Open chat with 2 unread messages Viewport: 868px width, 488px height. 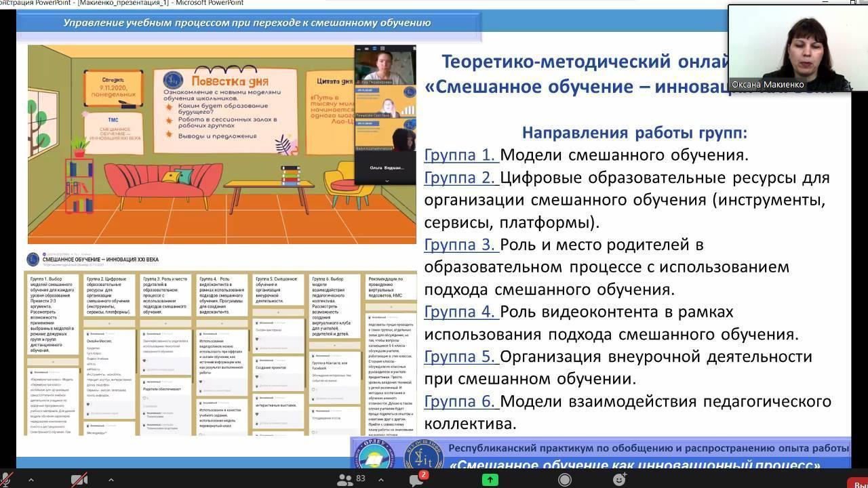[x=417, y=479]
